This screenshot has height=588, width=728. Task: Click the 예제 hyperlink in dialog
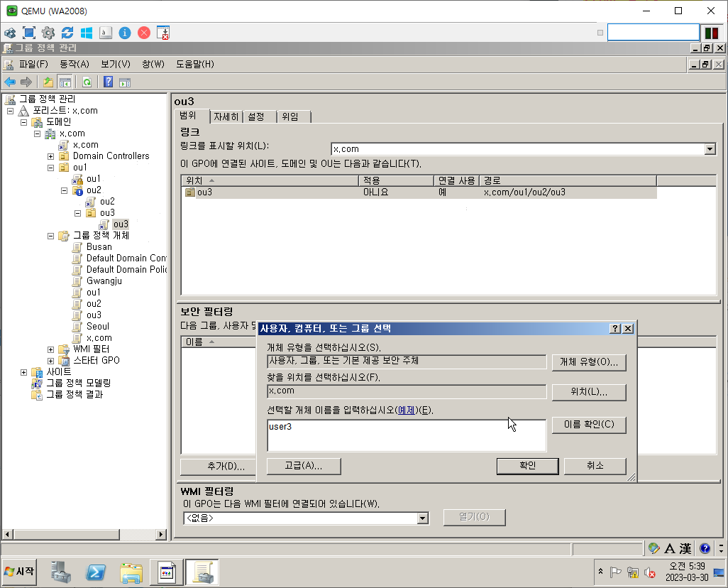pos(407,410)
